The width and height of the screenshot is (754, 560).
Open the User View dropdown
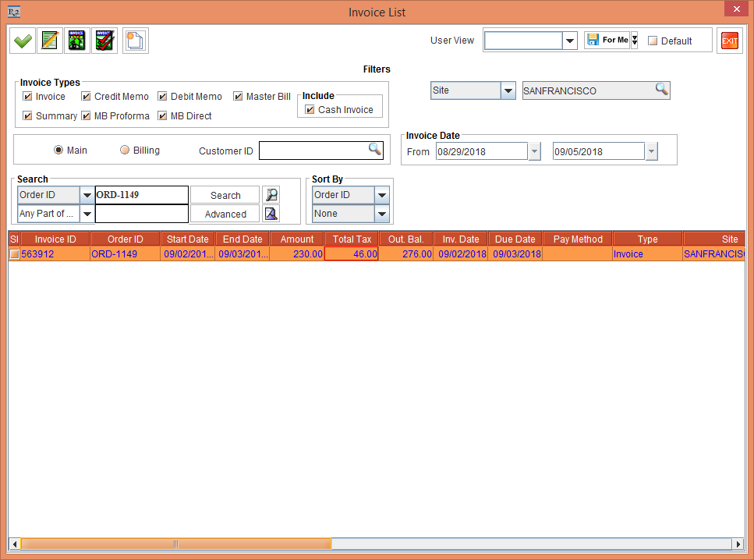[570, 41]
